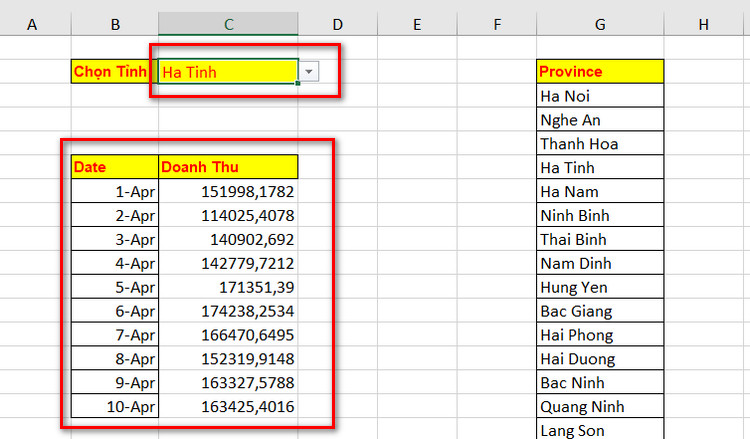Select Hai Duong in Province list
This screenshot has height=439, width=750.
coord(600,359)
